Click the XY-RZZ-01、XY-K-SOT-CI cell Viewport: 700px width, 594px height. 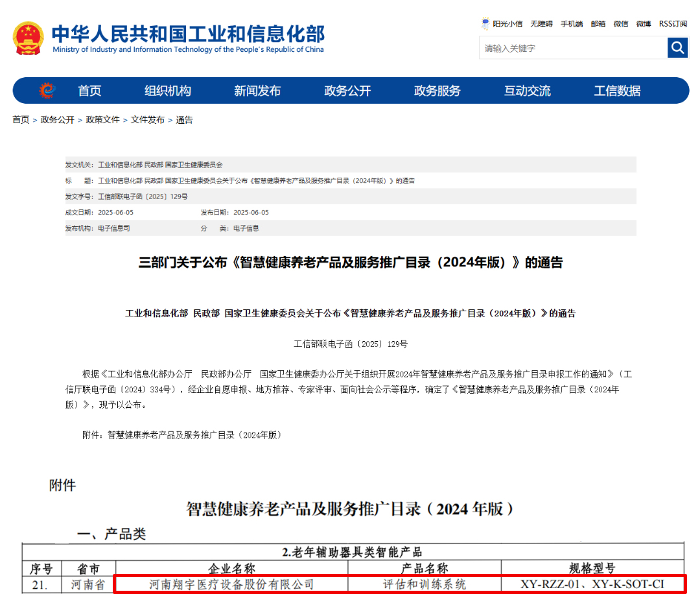click(x=592, y=584)
